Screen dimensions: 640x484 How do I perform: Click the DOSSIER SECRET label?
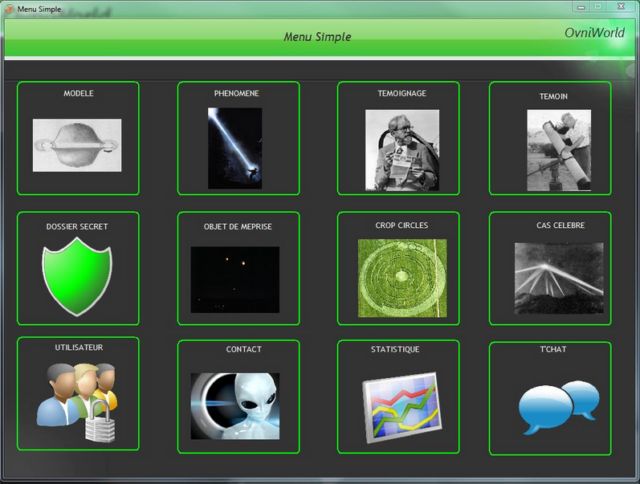tap(77, 226)
